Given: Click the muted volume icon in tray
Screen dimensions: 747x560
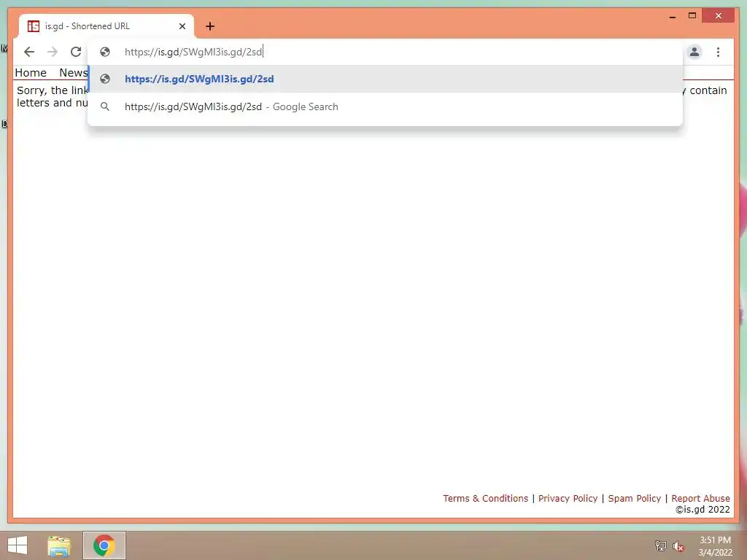Looking at the screenshot, I should [678, 546].
